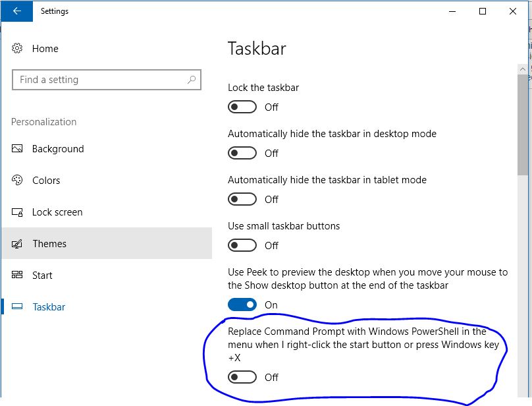Image resolution: width=532 pixels, height=406 pixels.
Task: Click the Home gear icon
Action: click(x=17, y=49)
